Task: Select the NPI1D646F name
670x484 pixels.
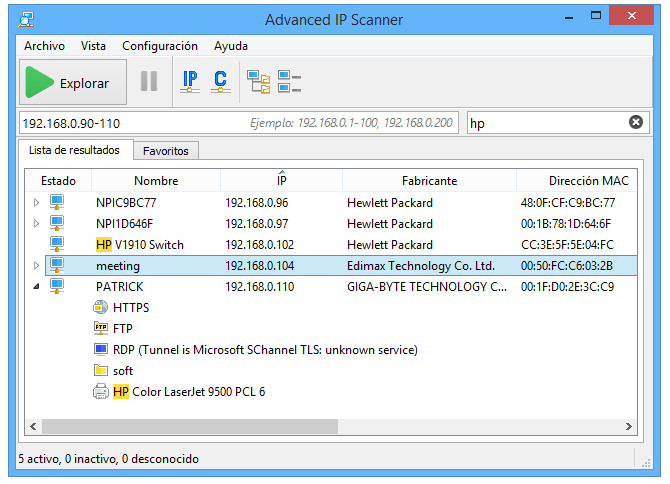Action: (x=124, y=223)
